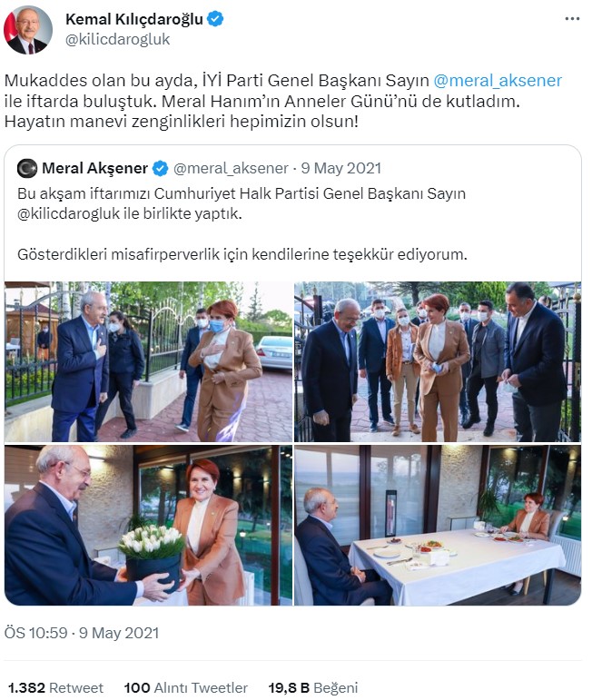Show the 100 Alıntı Tweetler list
Image resolution: width=592 pixels, height=700 pixels.
186,688
